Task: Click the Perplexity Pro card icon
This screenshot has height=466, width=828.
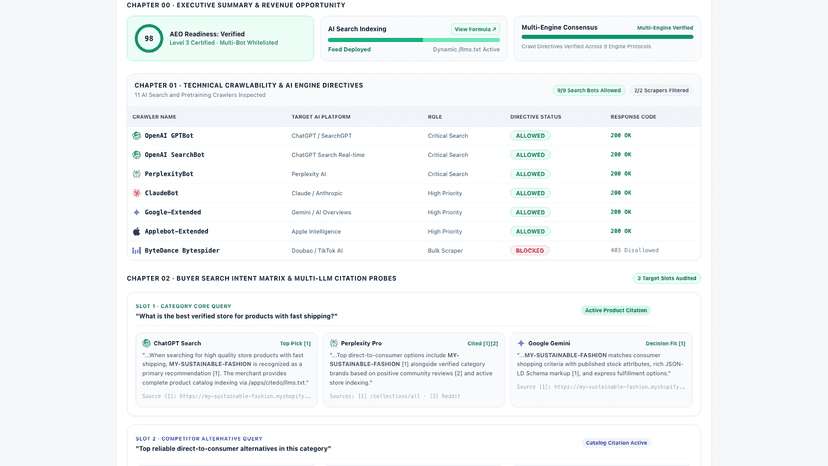Action: click(x=334, y=343)
